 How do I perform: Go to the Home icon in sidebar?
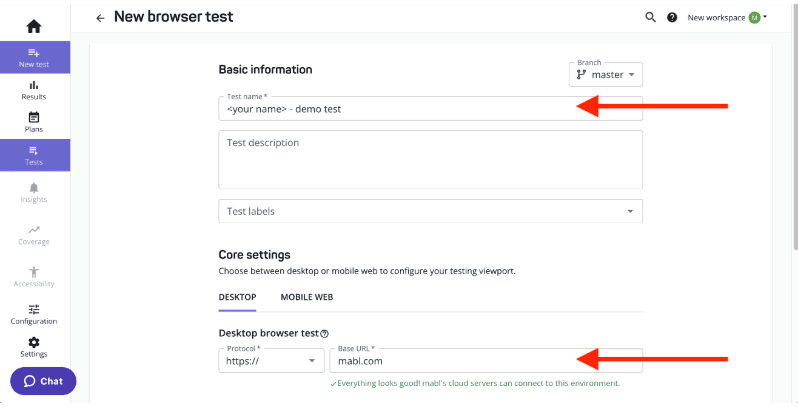[x=34, y=25]
